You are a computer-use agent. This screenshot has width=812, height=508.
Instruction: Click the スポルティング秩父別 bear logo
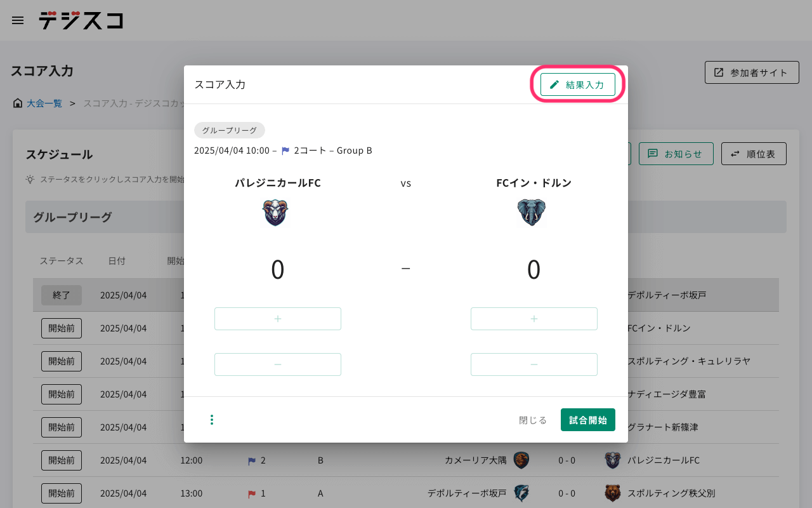click(613, 493)
